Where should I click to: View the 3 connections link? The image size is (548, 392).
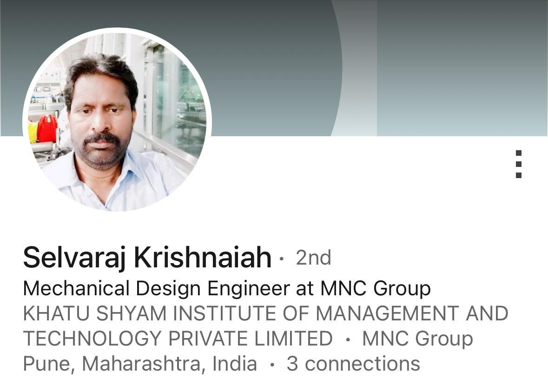tap(353, 364)
